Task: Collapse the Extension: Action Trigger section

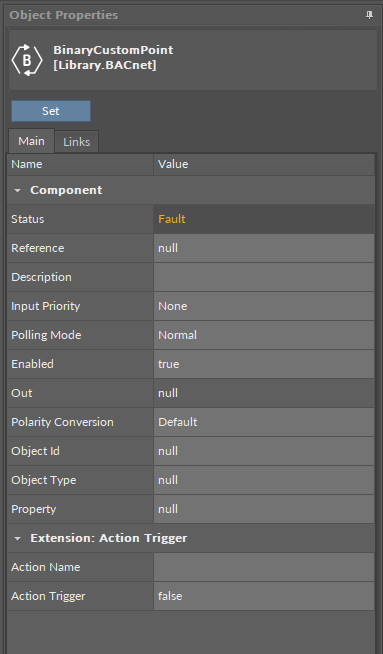Action: click(18, 538)
